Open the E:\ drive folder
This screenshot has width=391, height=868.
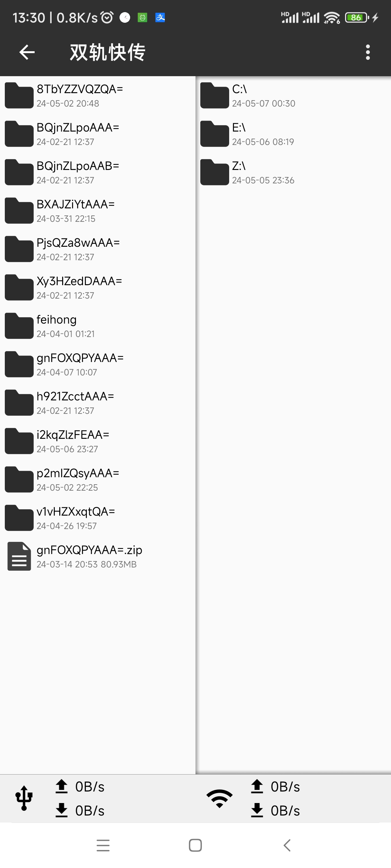tap(293, 134)
